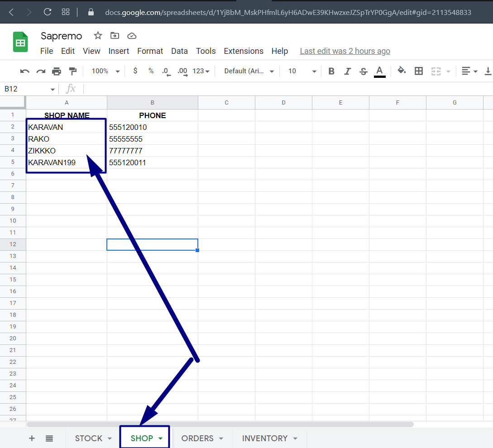The height and width of the screenshot is (448, 493).
Task: Switch to the ORDERS sheet tab
Action: click(x=197, y=438)
